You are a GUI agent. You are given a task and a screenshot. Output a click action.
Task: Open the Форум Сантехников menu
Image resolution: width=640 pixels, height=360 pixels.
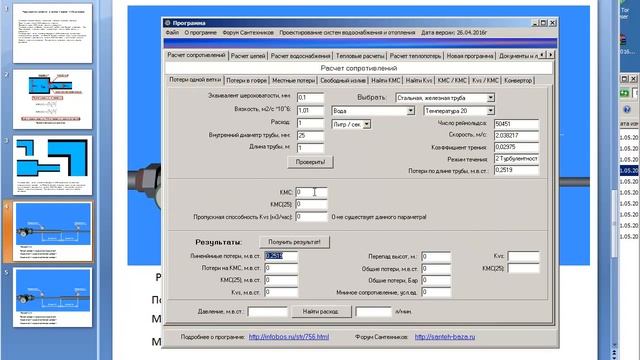pyautogui.click(x=248, y=32)
